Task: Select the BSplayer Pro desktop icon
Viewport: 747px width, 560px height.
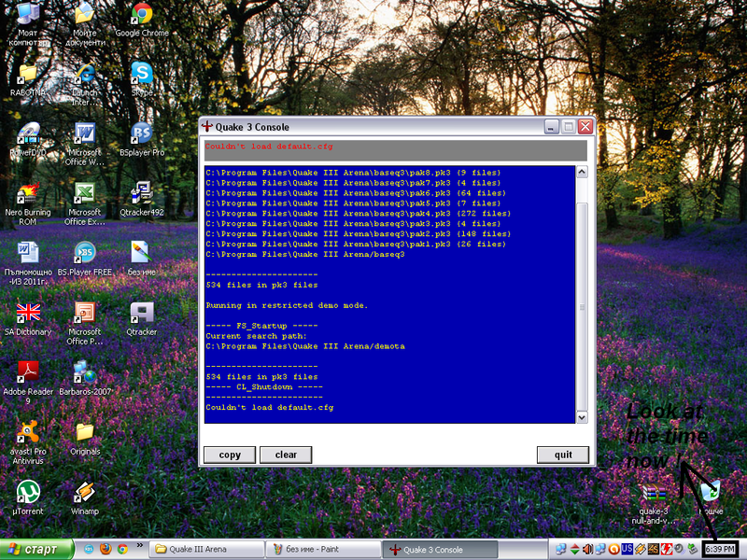Action: tap(142, 139)
